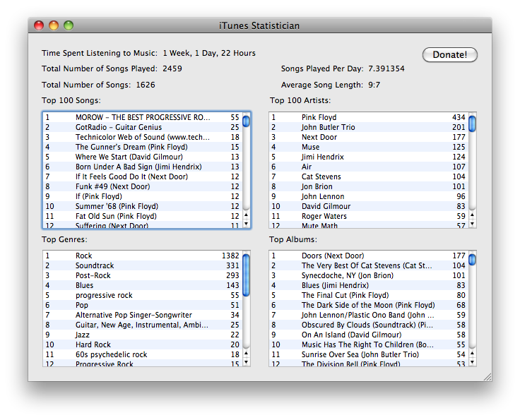Select album Sunrise Over Sea
520x420 pixels.
click(x=369, y=355)
